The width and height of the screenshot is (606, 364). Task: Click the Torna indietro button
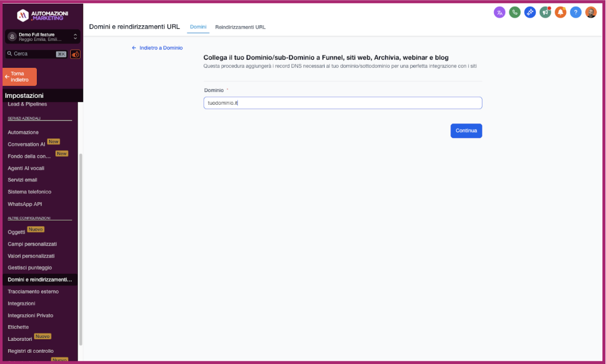pyautogui.click(x=19, y=76)
